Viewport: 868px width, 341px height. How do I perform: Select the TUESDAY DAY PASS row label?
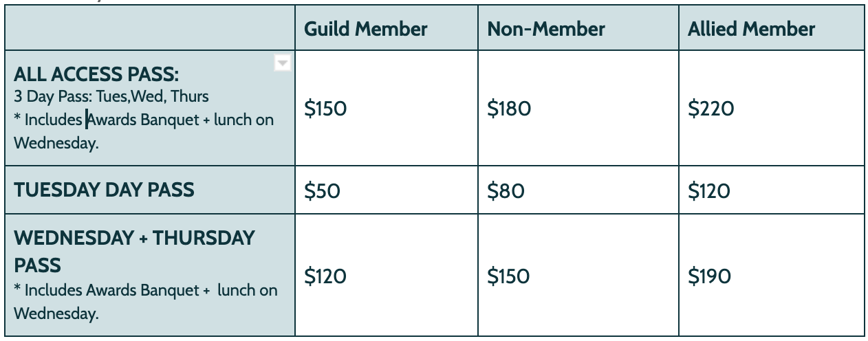coord(104,190)
